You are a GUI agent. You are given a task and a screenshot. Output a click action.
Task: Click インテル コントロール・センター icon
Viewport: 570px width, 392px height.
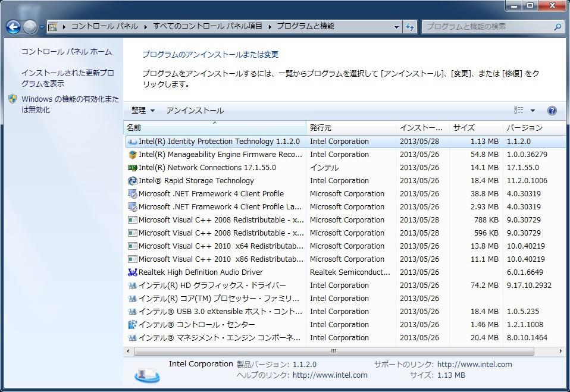[133, 324]
